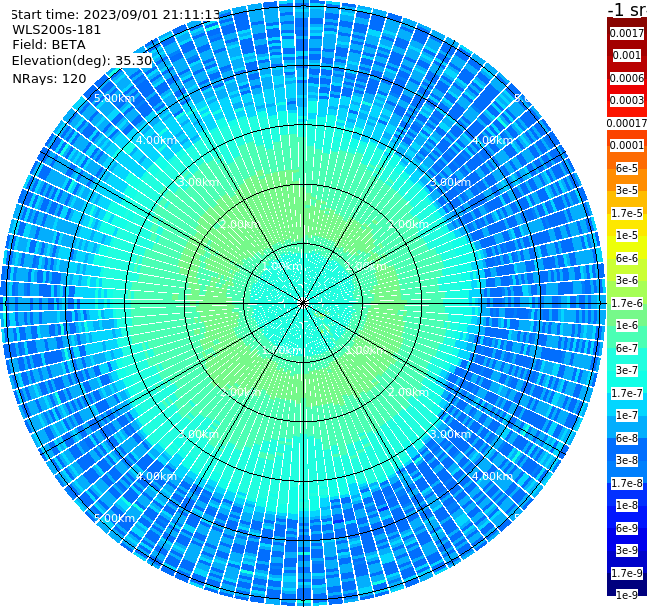This screenshot has height=607, width=647.
Task: Click the 1e-9 colorbar tick label
Action: coord(627,595)
